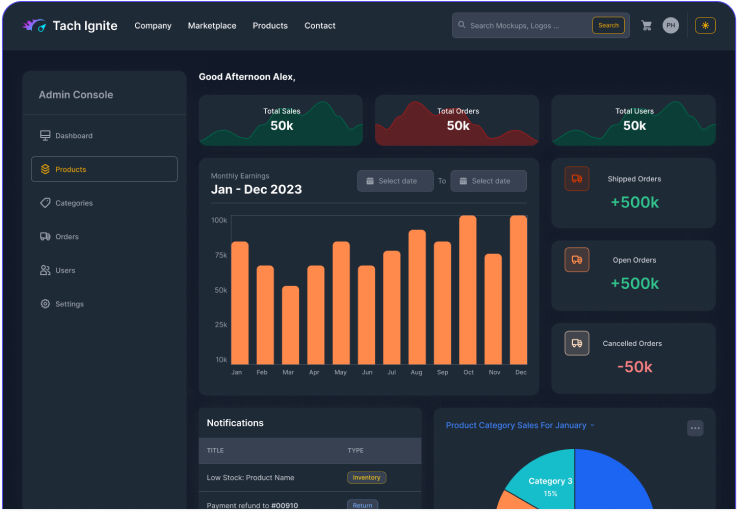
Task: Click the +500k Shipped Orders value
Action: click(634, 202)
